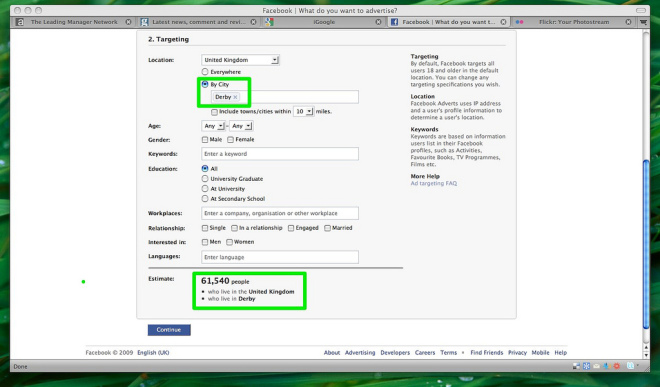Select the By City location option
660x387 pixels.
(205, 84)
